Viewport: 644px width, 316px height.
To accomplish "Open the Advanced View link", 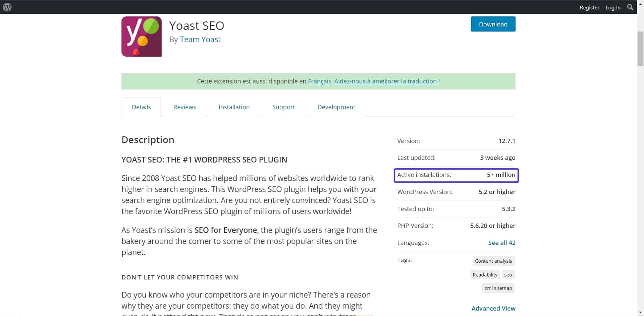I will click(x=493, y=308).
